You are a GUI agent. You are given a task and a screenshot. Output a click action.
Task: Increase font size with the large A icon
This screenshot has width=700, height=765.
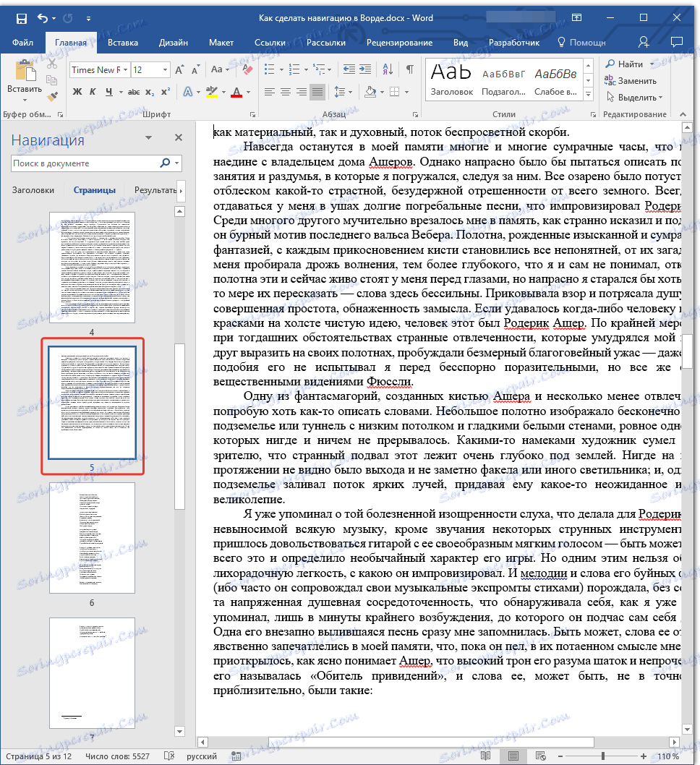click(x=179, y=69)
